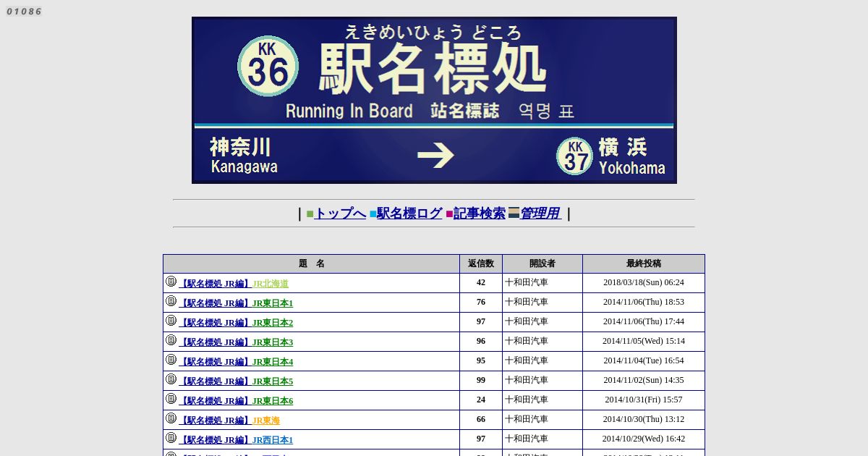Click the striped icon before 管理用

(x=514, y=212)
